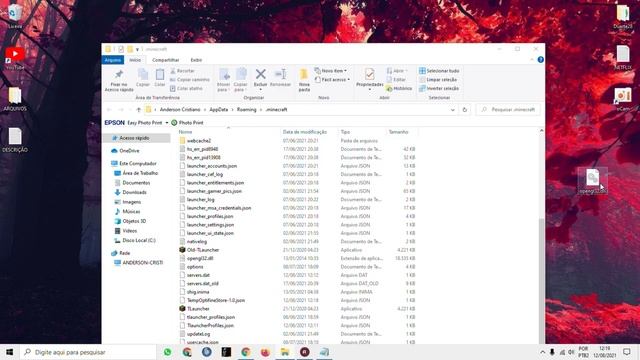
Task: Click the taskbar search box
Action: click(x=88, y=352)
